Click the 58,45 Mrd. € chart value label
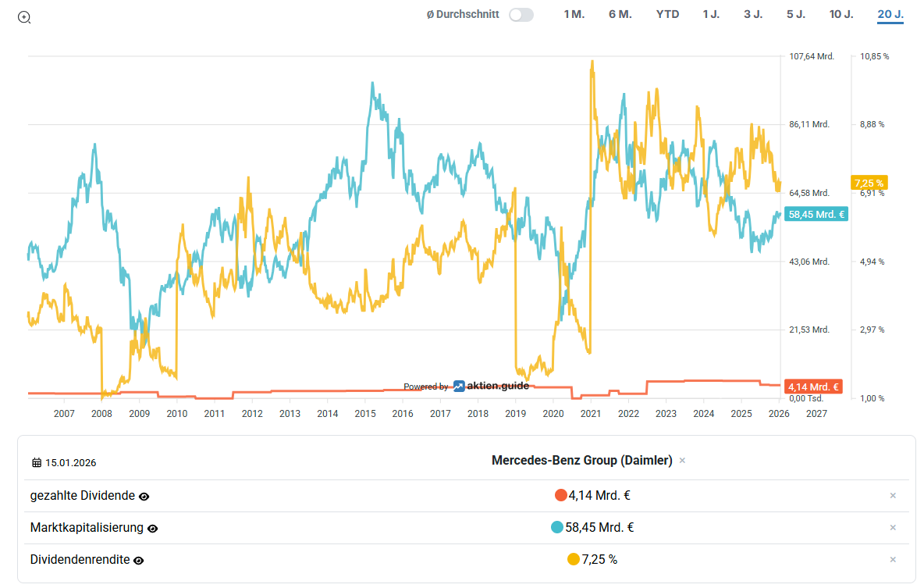924x588 pixels. coord(816,214)
